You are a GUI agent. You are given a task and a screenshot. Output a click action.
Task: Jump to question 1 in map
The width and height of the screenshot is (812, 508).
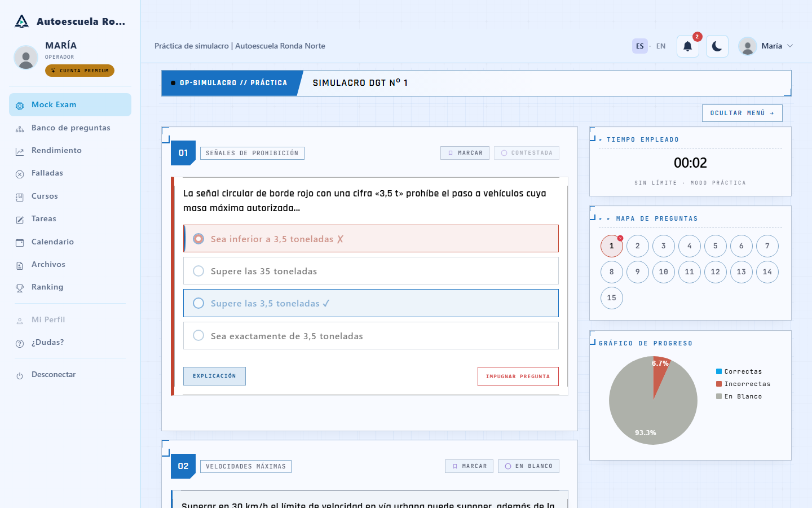coord(612,246)
